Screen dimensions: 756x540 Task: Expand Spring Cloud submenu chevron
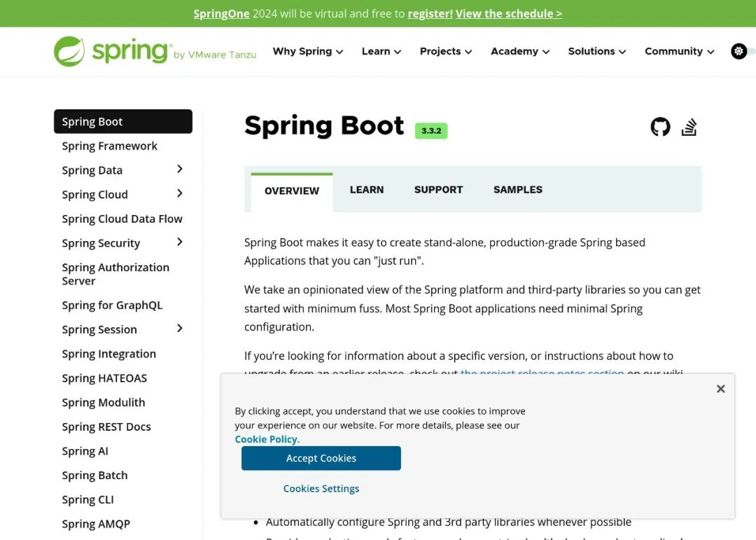[x=180, y=193]
